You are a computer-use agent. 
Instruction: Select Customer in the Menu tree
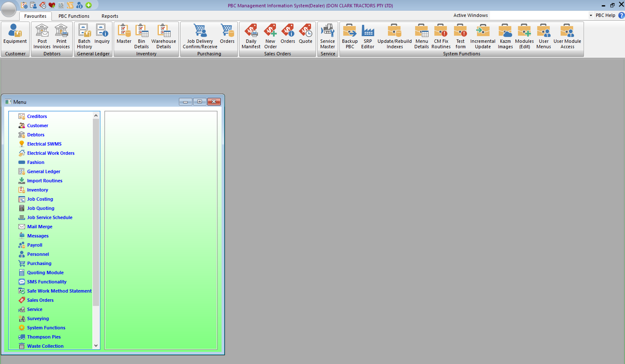pos(37,125)
